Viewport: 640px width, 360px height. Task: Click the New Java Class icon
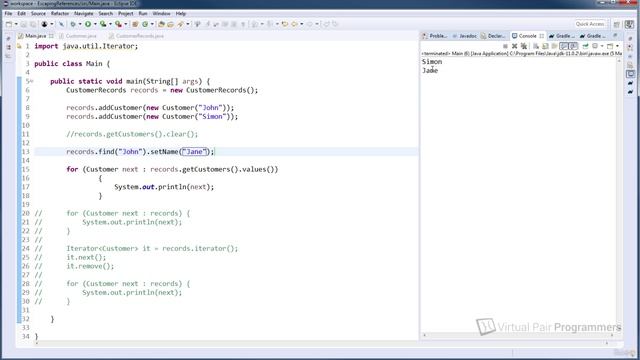[145, 24]
